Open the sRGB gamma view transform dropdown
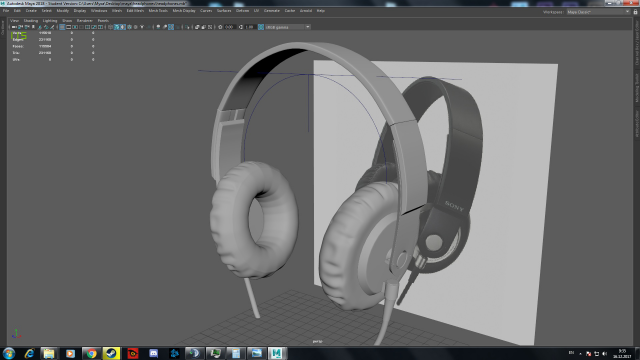The image size is (640, 360). coord(288,27)
